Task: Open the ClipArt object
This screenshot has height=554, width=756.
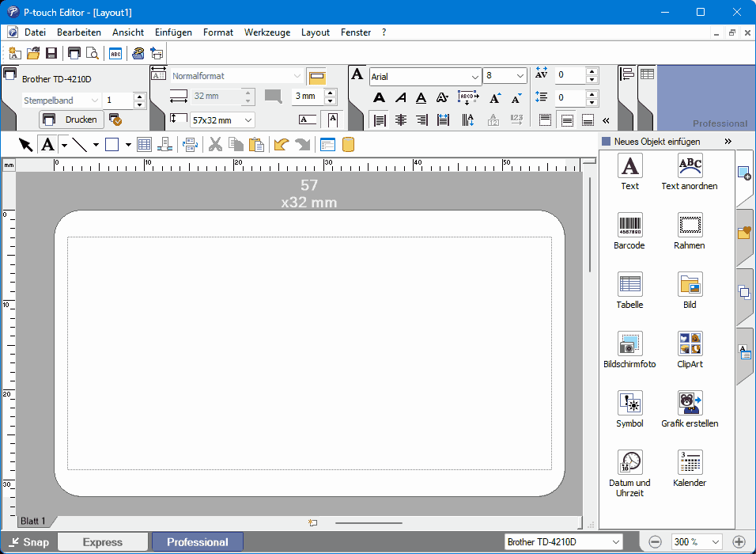Action: click(x=690, y=350)
